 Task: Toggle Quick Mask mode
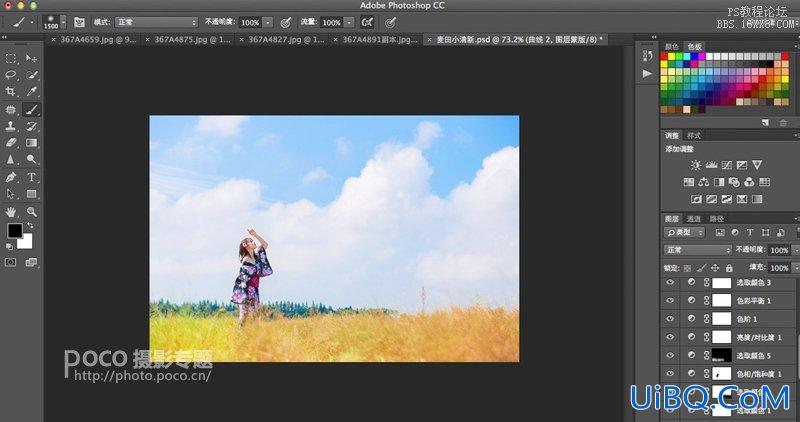pyautogui.click(x=11, y=262)
